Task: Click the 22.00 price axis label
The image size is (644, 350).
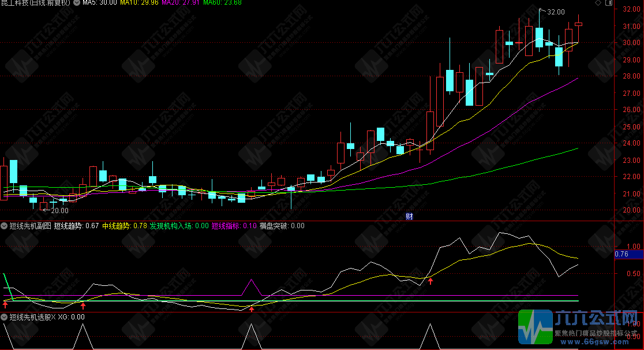Action: 631,176
